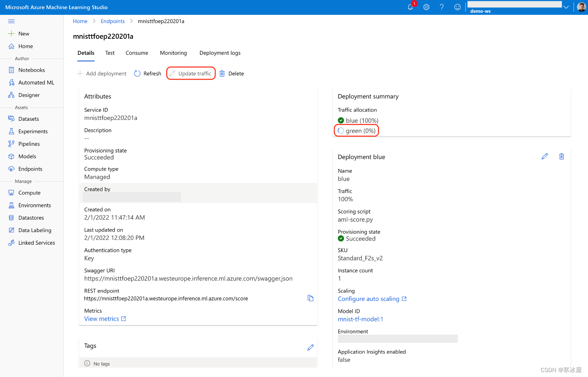This screenshot has height=377, width=588.
Task: Open the feedback smiley icon
Action: click(457, 7)
